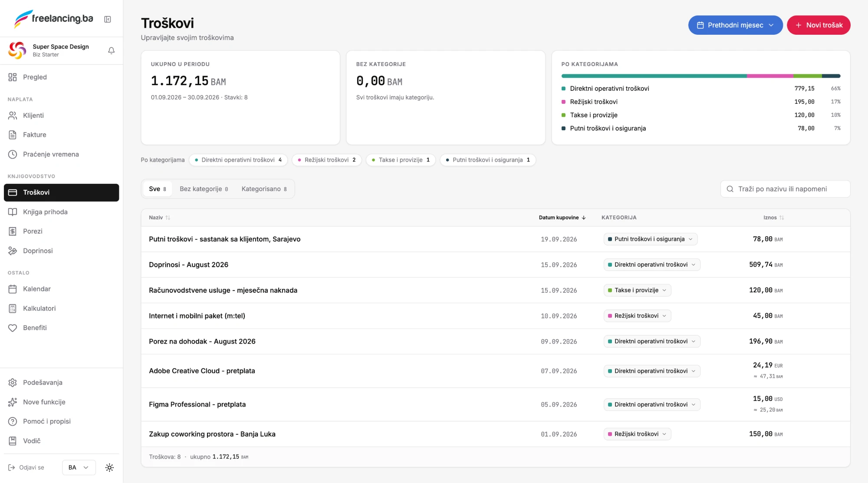Open Pomoć i propisi help

point(62,421)
